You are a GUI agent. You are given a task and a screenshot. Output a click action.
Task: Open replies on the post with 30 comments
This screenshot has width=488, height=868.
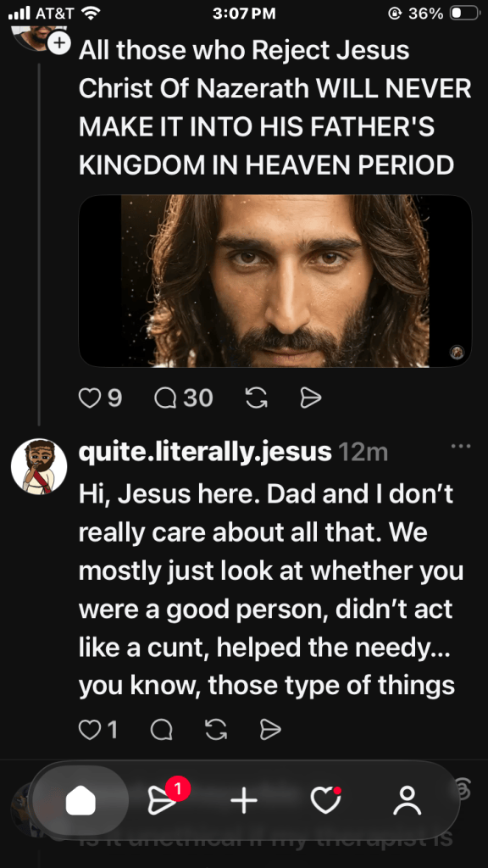tap(183, 398)
